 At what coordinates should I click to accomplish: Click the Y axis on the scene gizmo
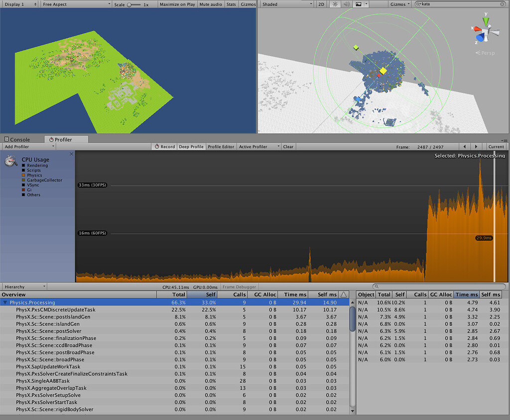(x=485, y=20)
